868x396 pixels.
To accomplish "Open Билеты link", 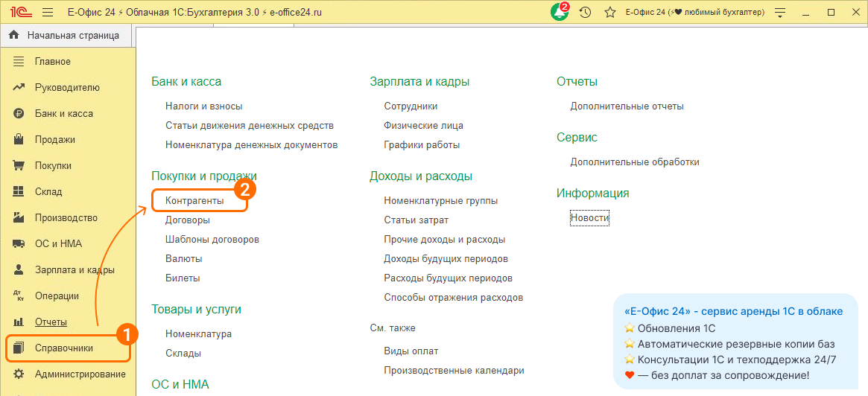I will [183, 278].
